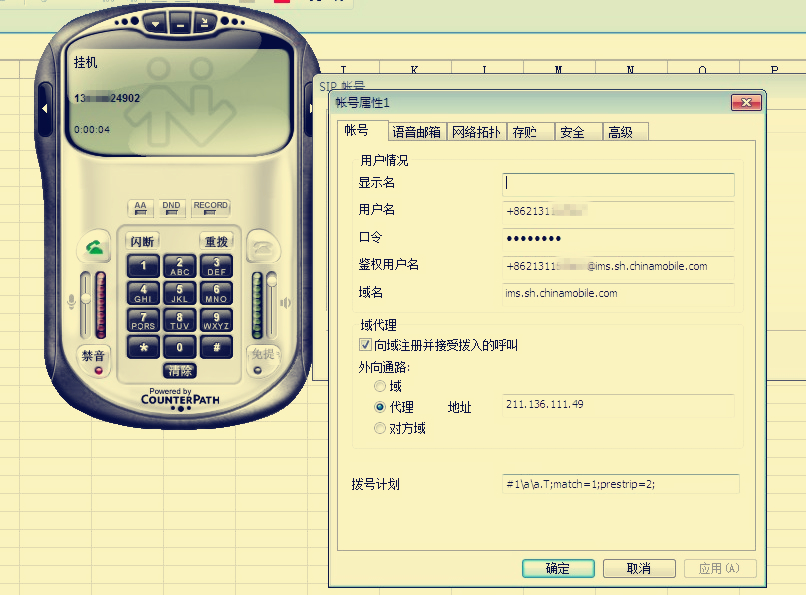Click the microphone icon on softphone
The height and width of the screenshot is (595, 806).
[71, 302]
